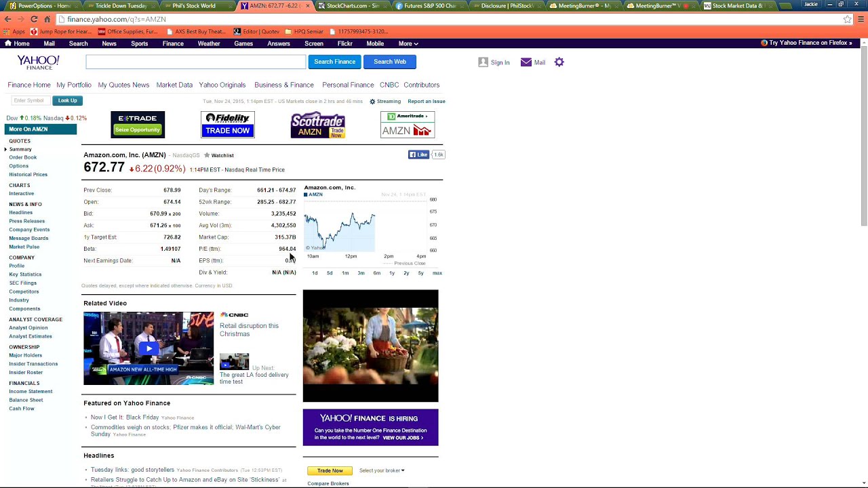Open Retail disruption this Christmas video link

click(249, 329)
